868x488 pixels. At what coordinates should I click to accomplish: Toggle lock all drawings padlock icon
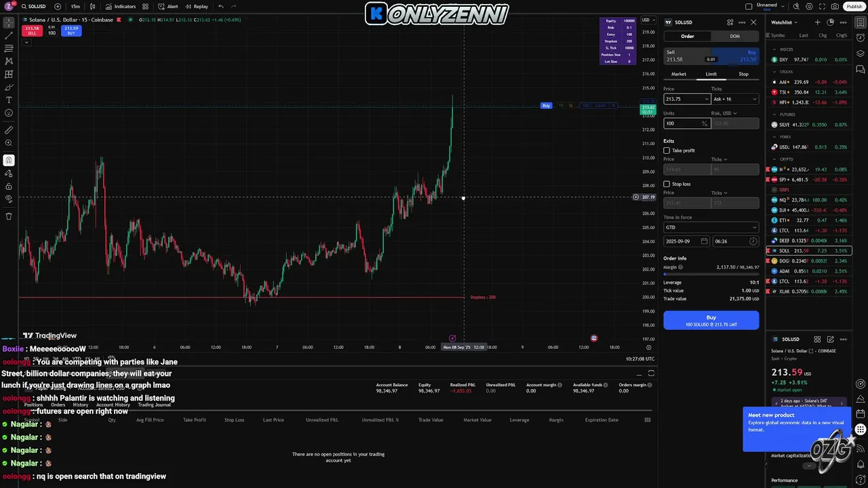[9, 186]
